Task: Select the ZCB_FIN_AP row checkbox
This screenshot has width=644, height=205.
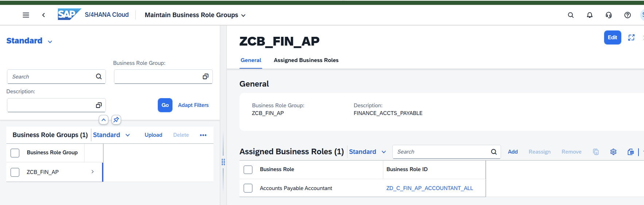Action: 15,172
